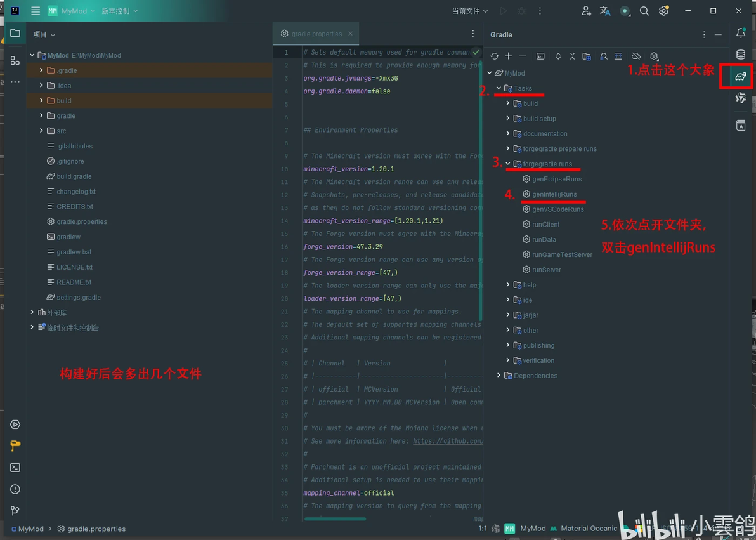
Task: Click line 10 minecraft_version in the editor
Action: pos(349,169)
